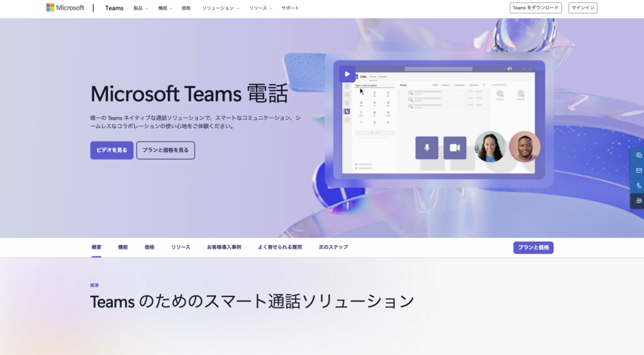The width and height of the screenshot is (644, 355).
Task: Expand the 製品 dropdown in the top navigation
Action: (140, 8)
